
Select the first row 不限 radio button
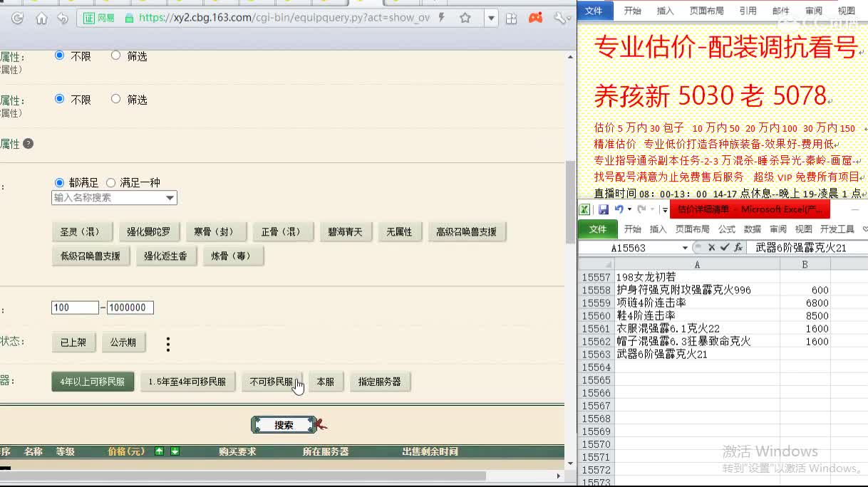(60, 56)
